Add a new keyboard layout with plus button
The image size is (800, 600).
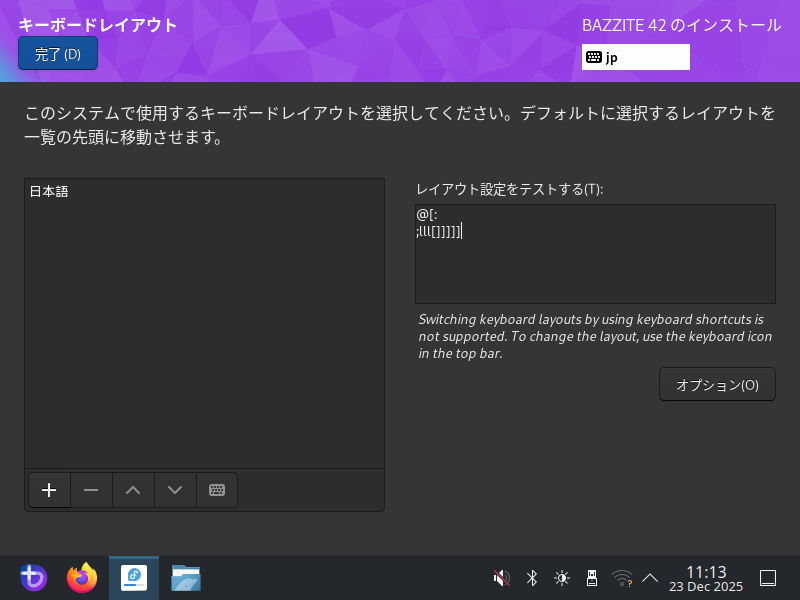click(49, 490)
